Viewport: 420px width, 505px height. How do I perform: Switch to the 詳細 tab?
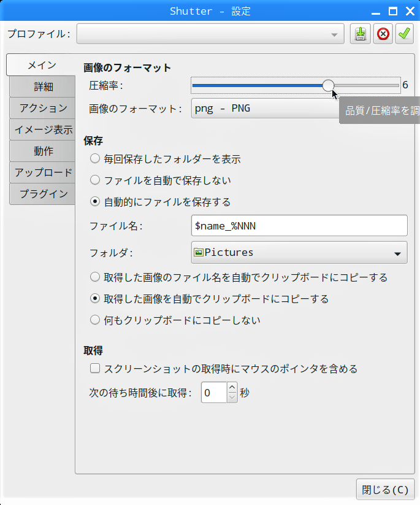tap(42, 87)
